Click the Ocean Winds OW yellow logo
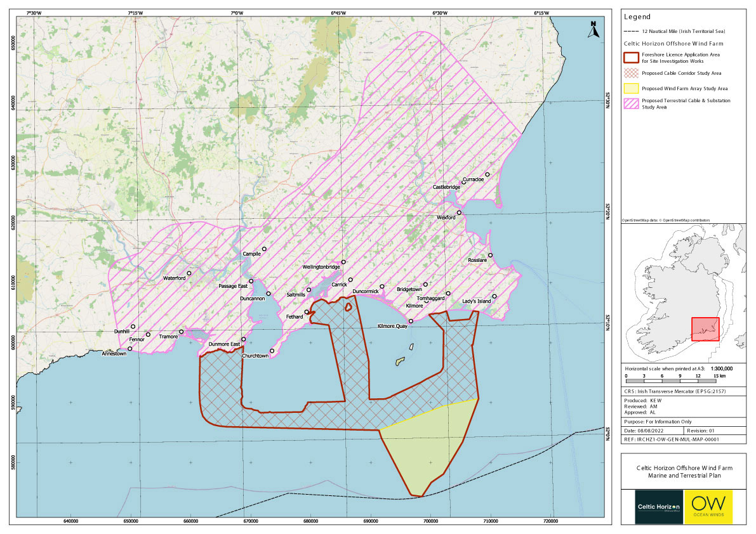 coord(708,507)
